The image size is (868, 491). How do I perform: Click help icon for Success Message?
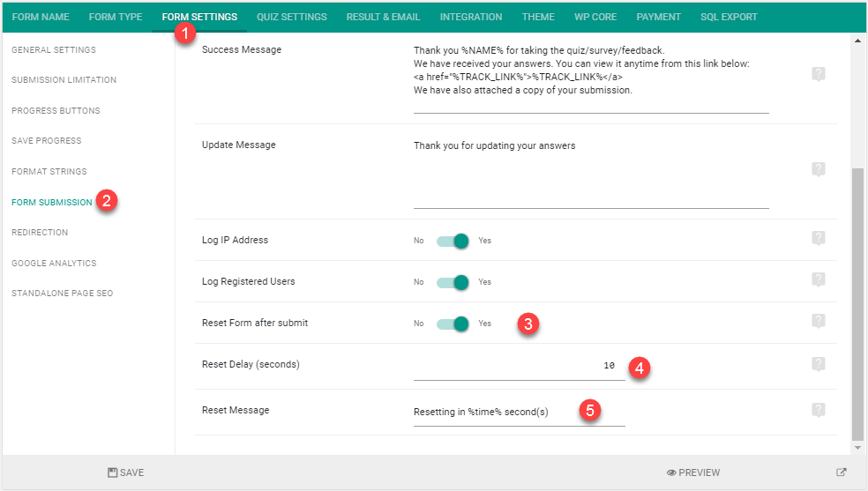point(819,74)
